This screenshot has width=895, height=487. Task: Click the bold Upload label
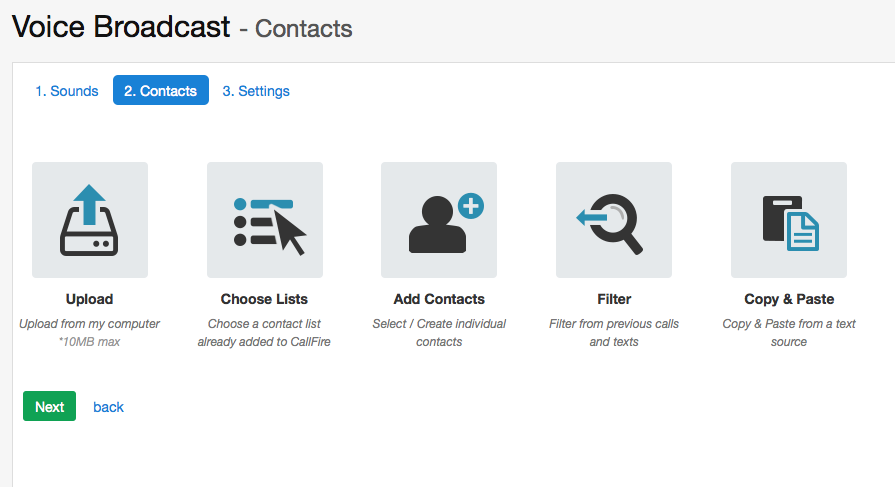click(x=90, y=299)
